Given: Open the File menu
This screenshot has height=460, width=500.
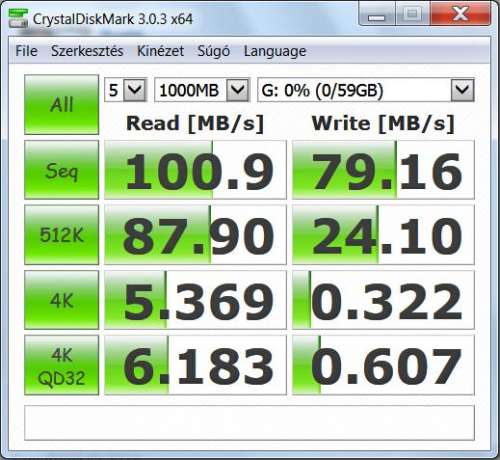Looking at the screenshot, I should (26, 51).
